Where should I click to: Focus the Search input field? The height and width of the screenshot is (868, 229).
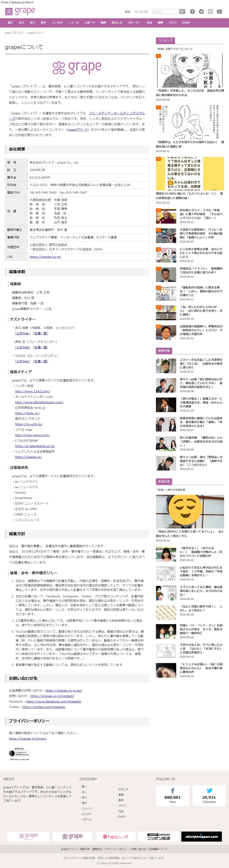166,12
